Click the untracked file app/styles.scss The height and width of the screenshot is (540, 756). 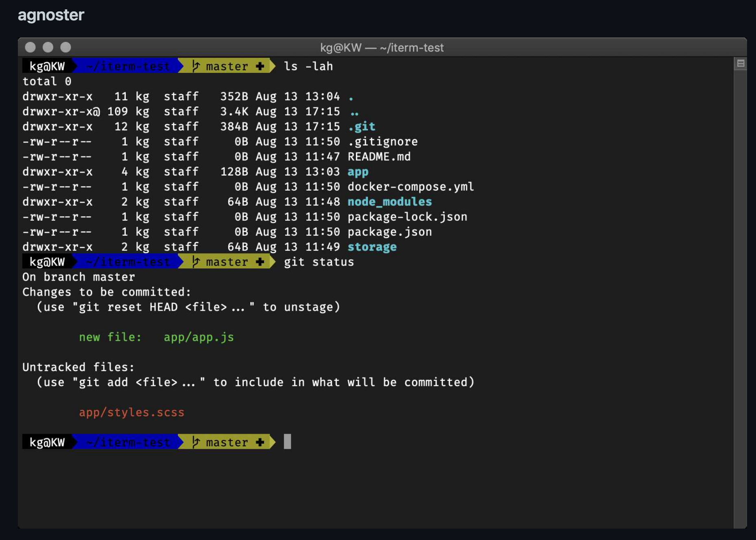coord(132,412)
